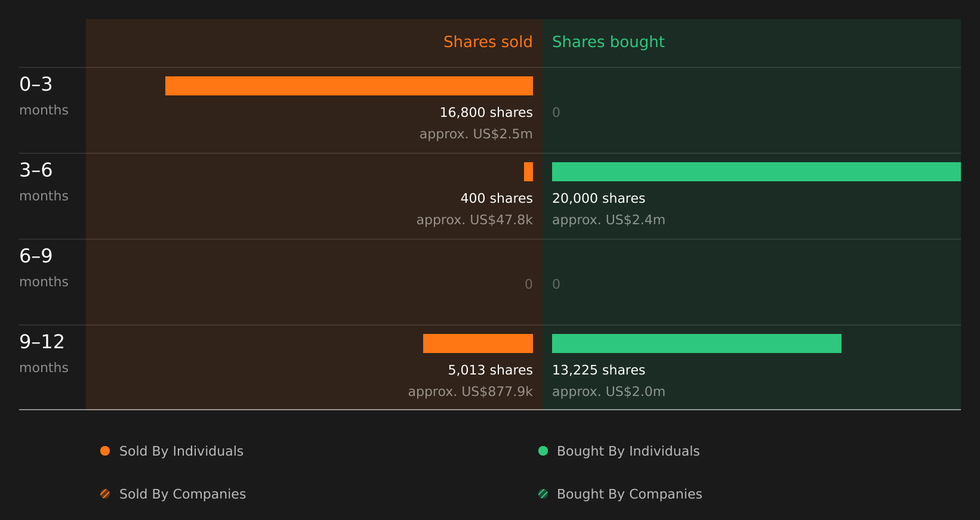Click the orange Sold By Individuals legend dot
980x520 pixels.
click(105, 451)
